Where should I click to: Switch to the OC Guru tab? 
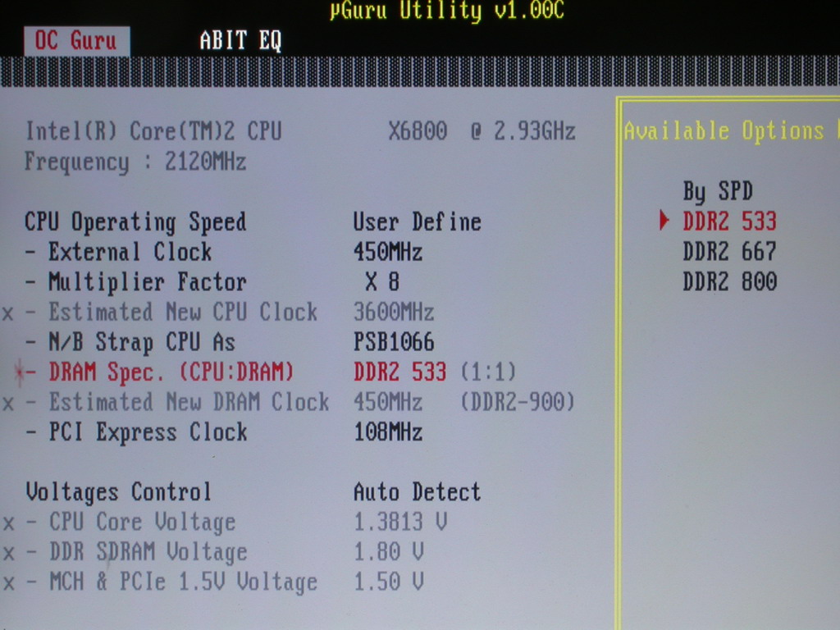tap(76, 41)
